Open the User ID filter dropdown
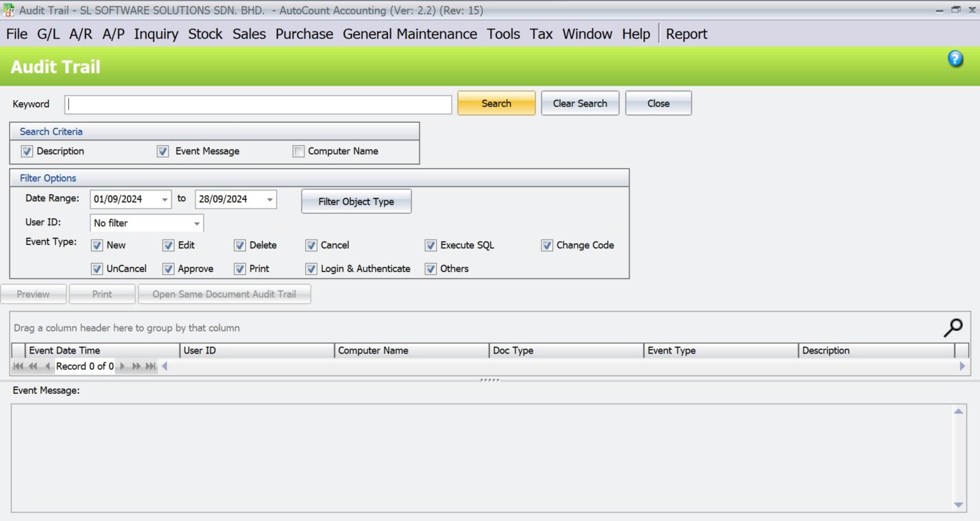The image size is (980, 521). coord(197,223)
